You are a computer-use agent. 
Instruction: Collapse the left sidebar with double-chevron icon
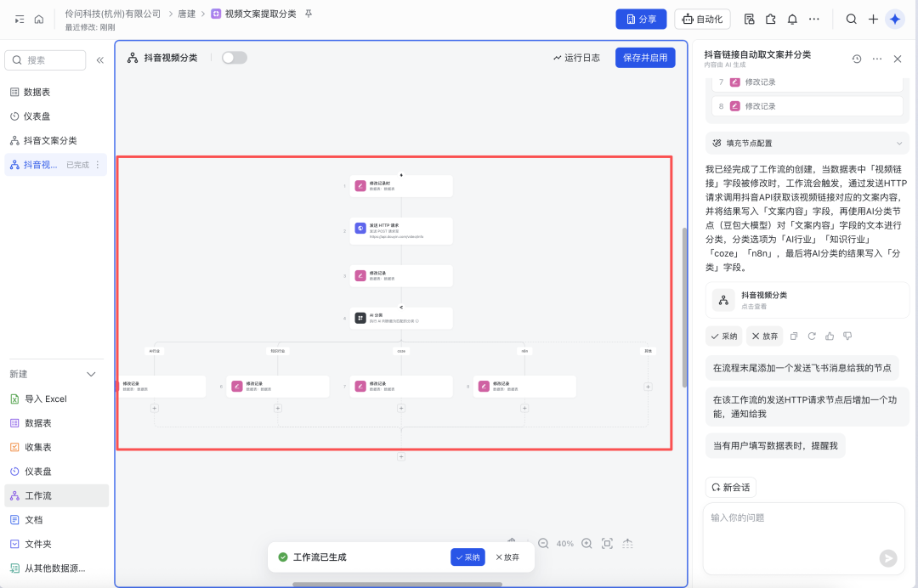point(99,60)
